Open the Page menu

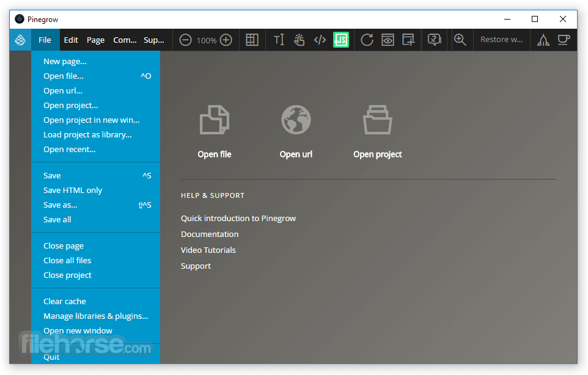coord(95,40)
